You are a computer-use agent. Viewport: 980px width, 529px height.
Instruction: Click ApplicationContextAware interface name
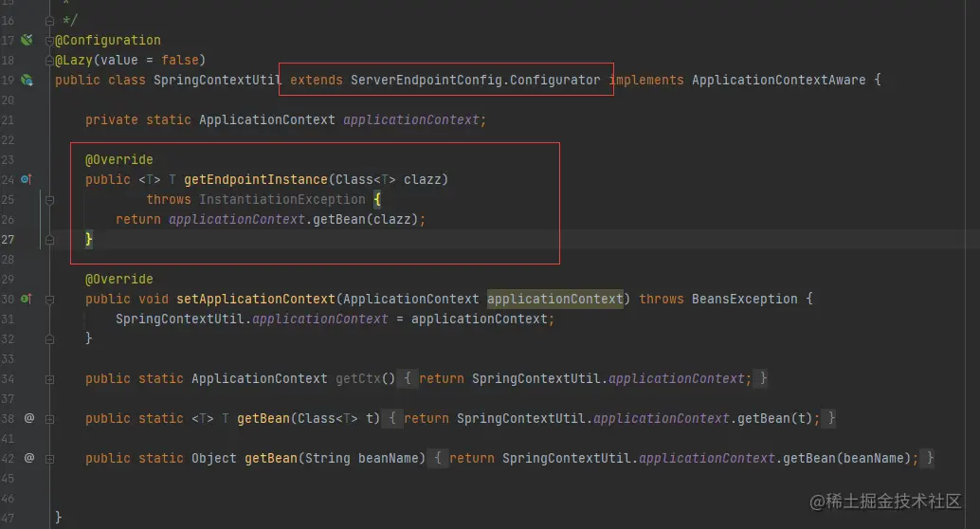point(779,80)
